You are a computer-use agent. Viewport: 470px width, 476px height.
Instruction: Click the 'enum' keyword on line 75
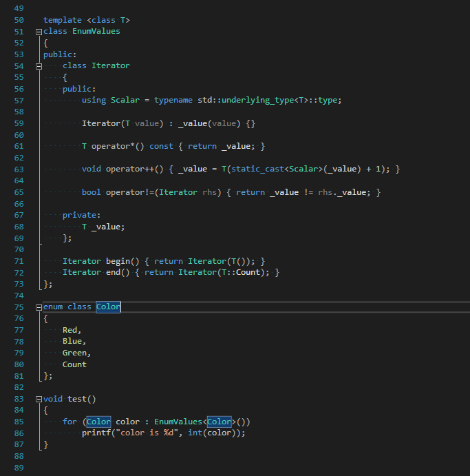pos(53,307)
